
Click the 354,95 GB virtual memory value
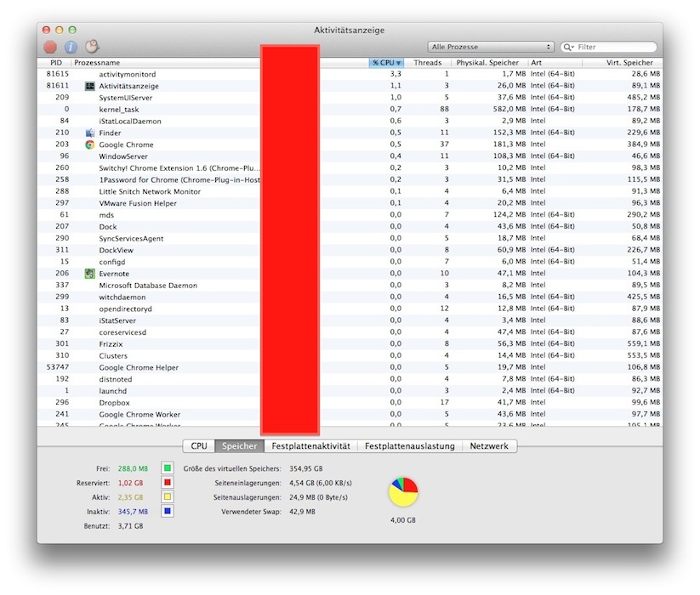(x=306, y=468)
